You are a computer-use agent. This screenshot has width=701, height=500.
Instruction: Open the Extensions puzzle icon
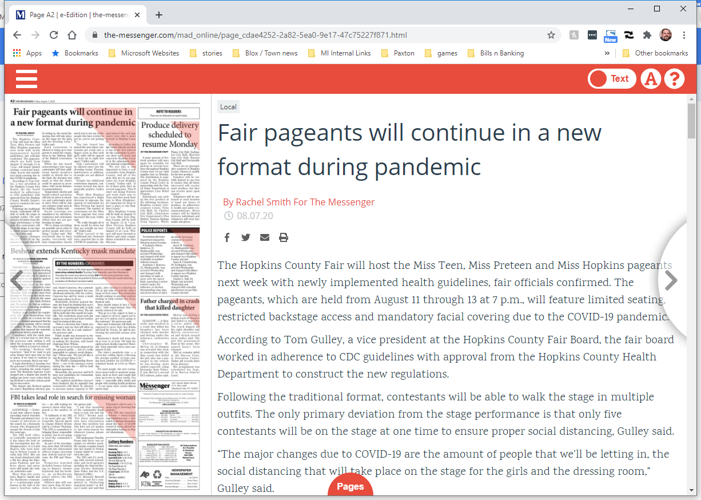(647, 35)
